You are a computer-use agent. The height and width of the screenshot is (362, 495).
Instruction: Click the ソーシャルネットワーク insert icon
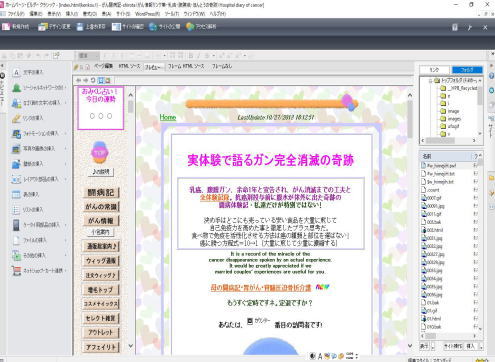[x=16, y=88]
